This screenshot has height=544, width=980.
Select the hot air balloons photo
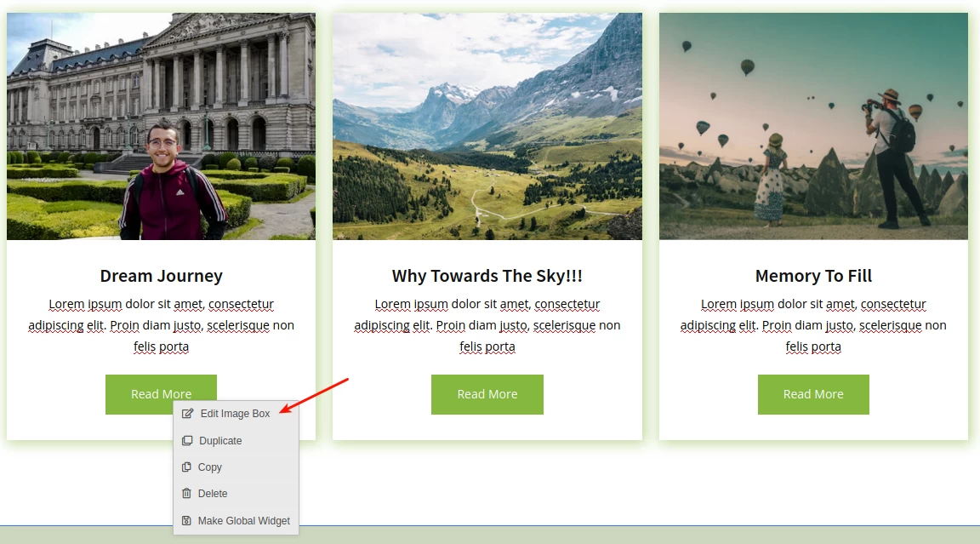813,126
